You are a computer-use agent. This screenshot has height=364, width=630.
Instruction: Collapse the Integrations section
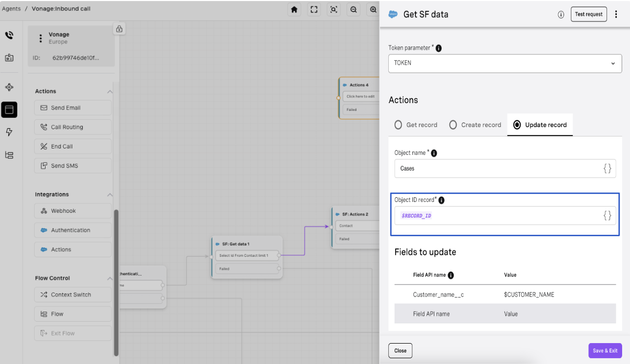(110, 195)
